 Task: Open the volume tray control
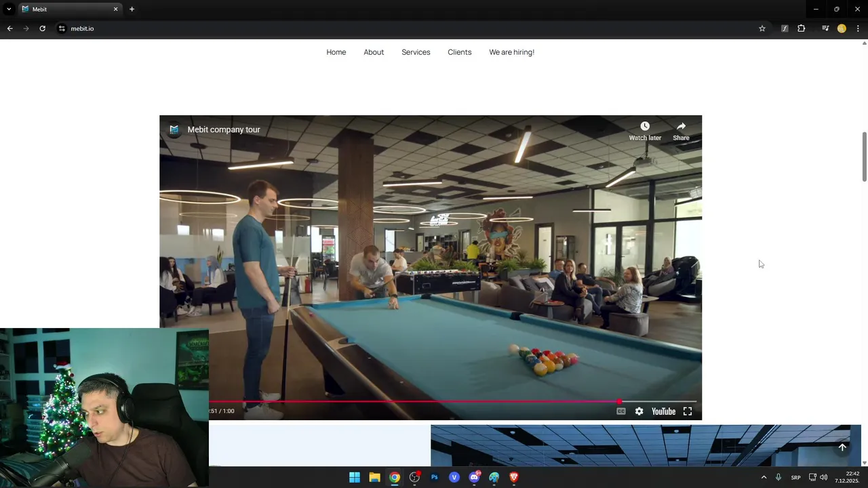pos(823,477)
